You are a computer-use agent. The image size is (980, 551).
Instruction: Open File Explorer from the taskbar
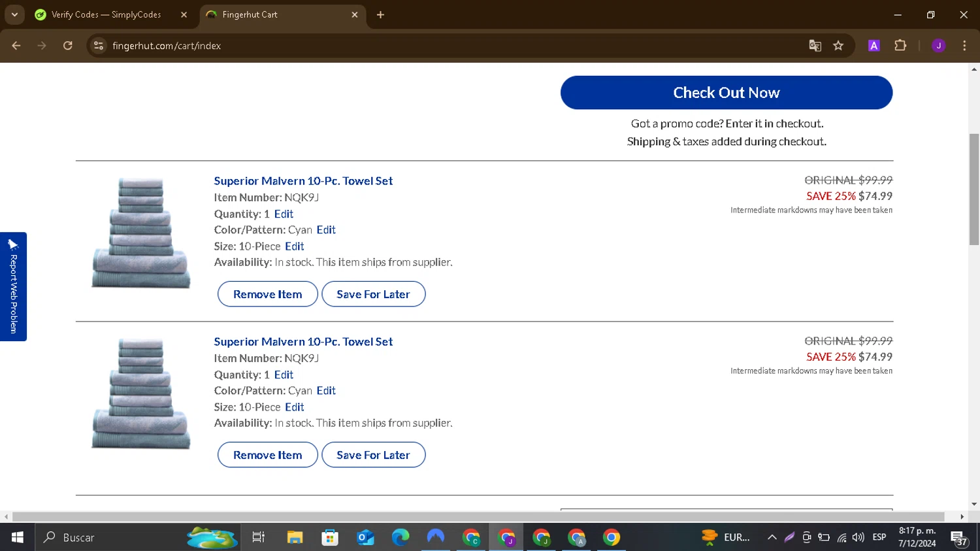[295, 537]
